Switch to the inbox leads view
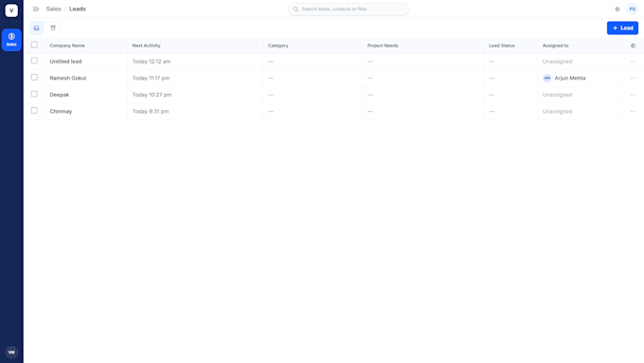 point(37,27)
